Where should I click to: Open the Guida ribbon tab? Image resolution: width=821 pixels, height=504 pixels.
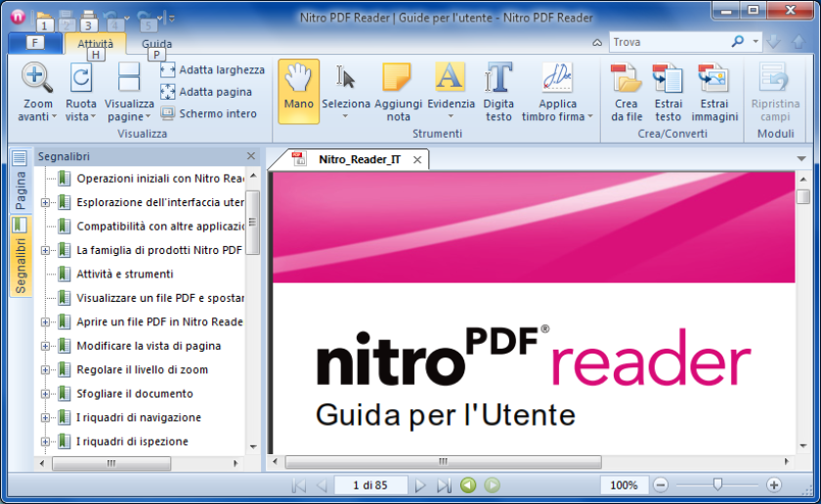(156, 43)
